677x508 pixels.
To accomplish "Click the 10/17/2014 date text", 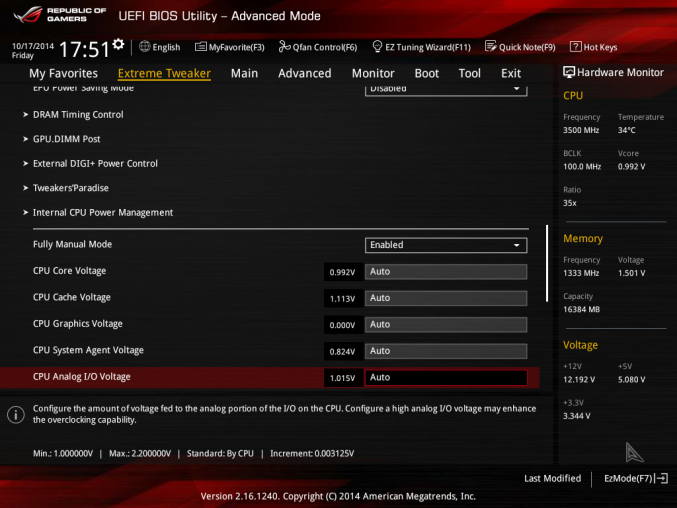I will (x=33, y=46).
